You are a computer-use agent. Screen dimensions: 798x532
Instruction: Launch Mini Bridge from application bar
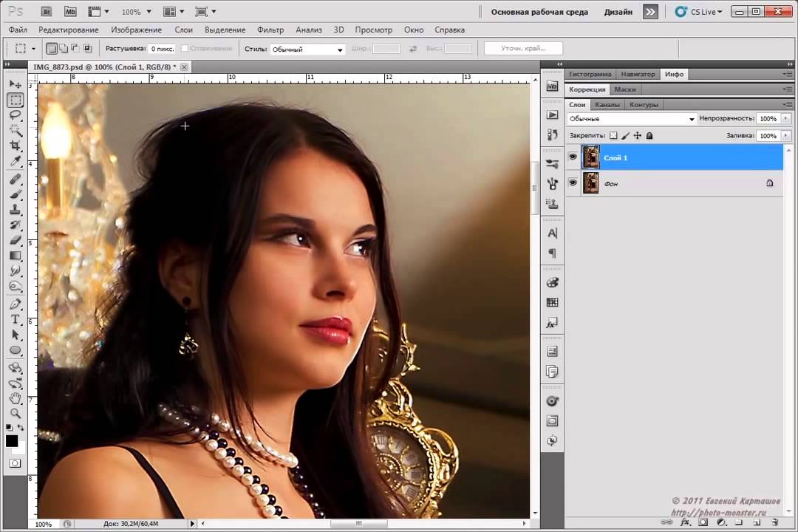pyautogui.click(x=70, y=11)
